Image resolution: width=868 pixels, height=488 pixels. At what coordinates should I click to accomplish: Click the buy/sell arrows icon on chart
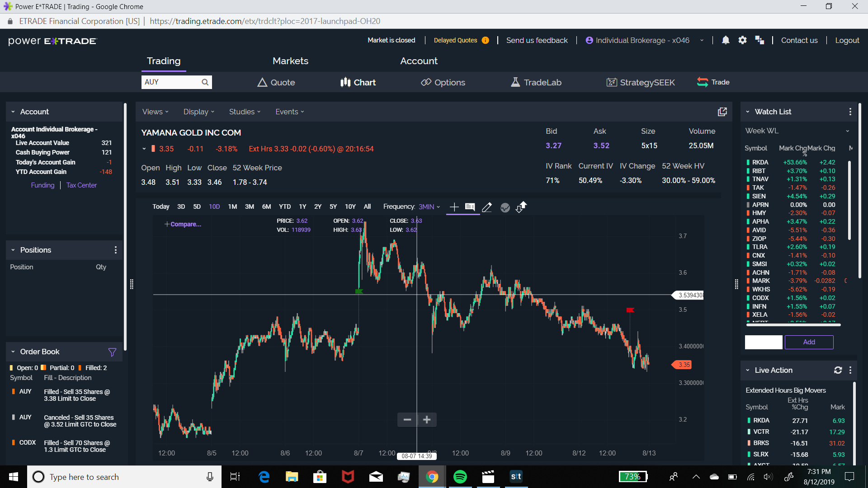pyautogui.click(x=521, y=207)
